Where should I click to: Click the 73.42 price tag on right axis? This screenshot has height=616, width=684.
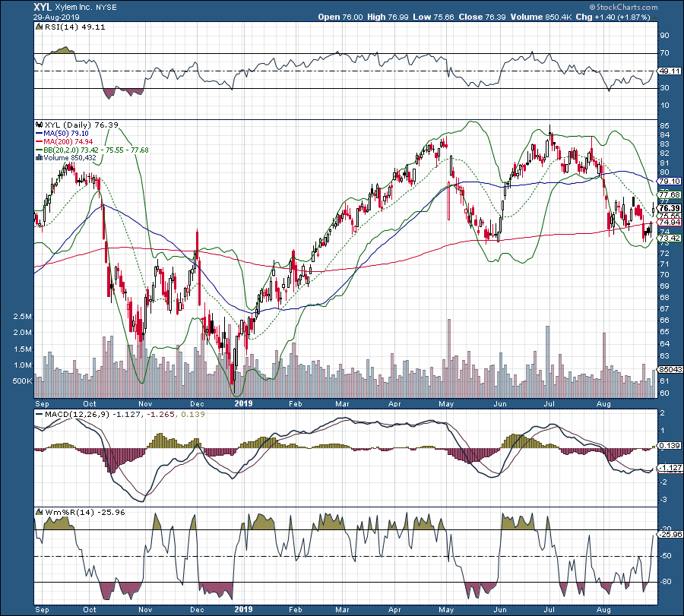670,238
